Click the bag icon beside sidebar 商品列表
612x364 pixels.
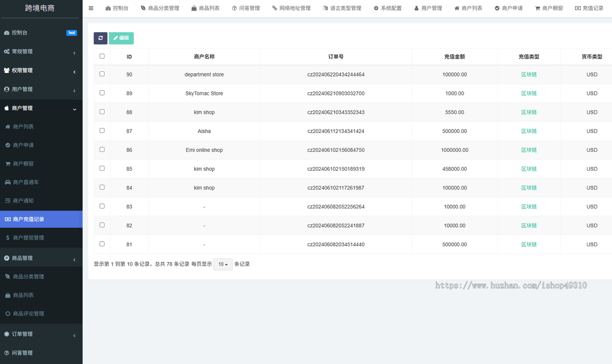[x=8, y=295]
